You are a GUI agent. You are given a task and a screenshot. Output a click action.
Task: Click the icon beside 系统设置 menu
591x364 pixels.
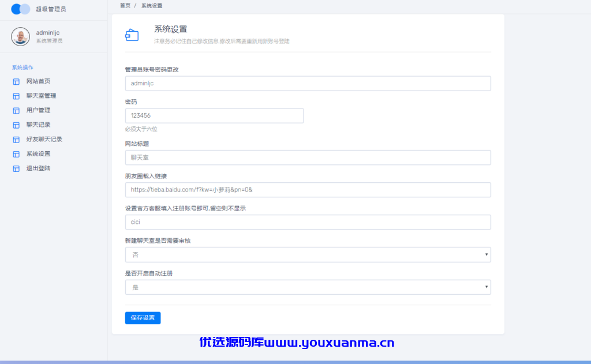[16, 154]
